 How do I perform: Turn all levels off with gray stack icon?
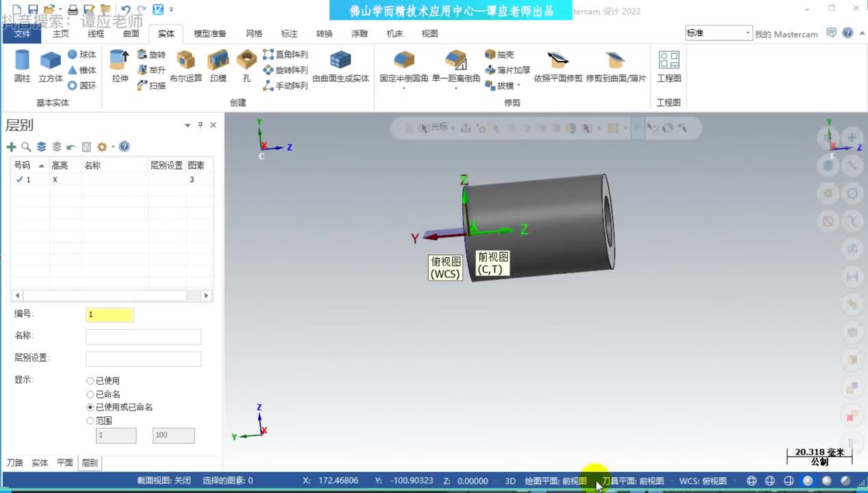[56, 147]
